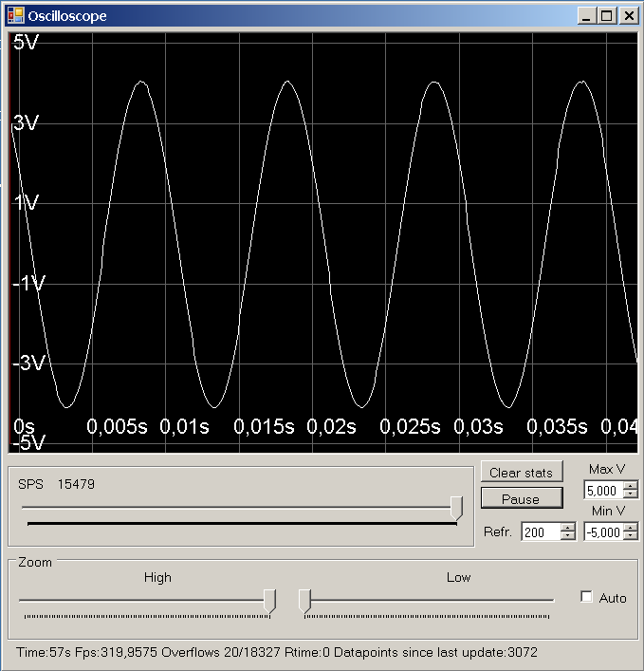Click the 1V axis label
Viewport: 644px width, 671px height.
[x=26, y=202]
